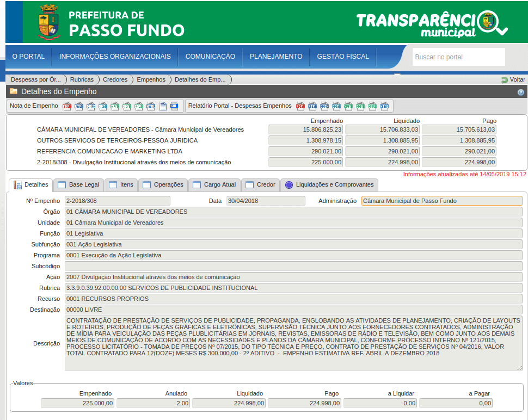Navigate to Empenhos breadcrumb

[x=151, y=80]
